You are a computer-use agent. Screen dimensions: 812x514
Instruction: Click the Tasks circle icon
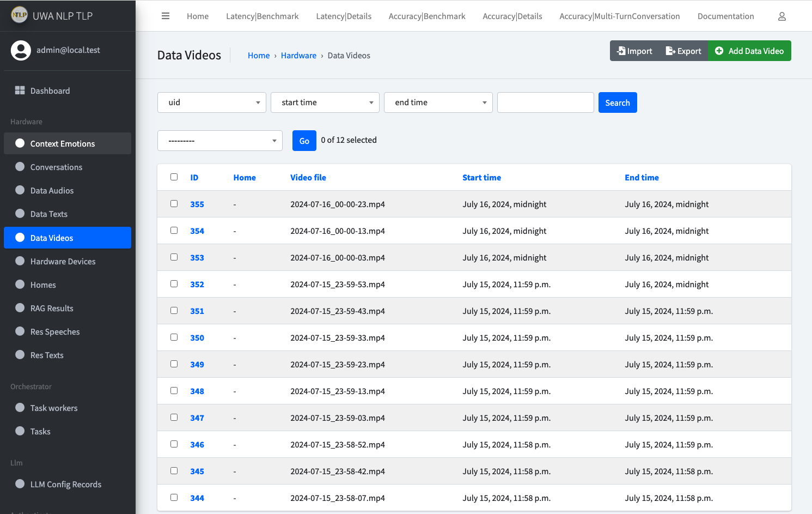20,431
